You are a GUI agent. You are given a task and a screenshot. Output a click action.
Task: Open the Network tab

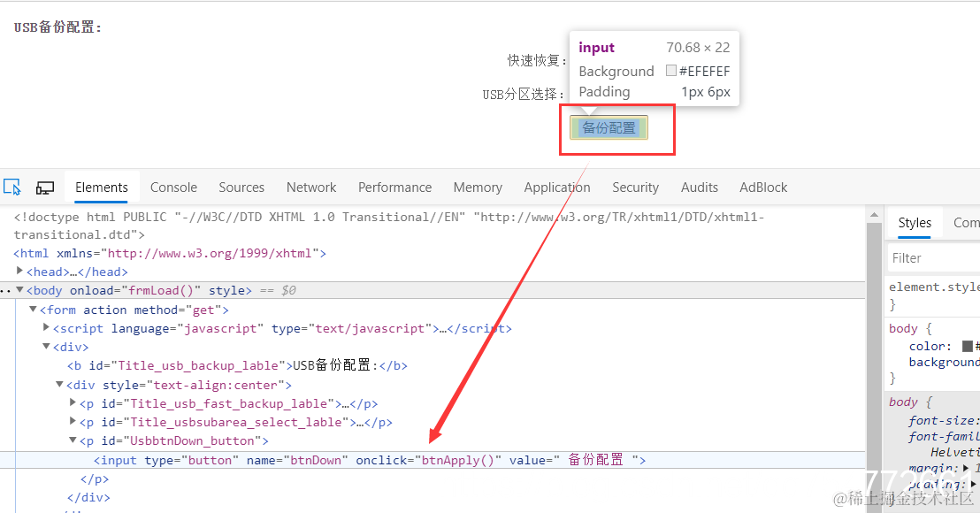[x=311, y=188]
